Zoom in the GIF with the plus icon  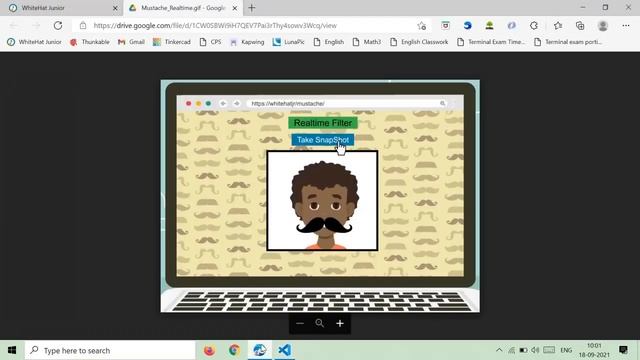tap(340, 323)
